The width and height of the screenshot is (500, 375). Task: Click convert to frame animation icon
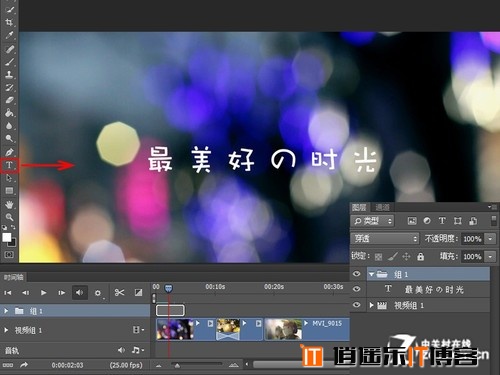click(8, 365)
